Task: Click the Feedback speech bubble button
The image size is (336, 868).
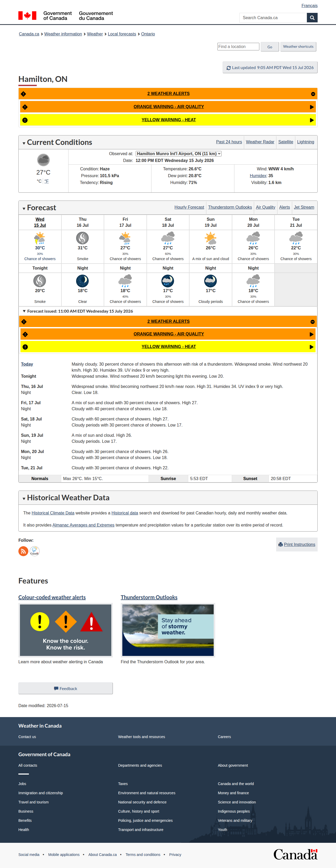Action: tap(66, 688)
